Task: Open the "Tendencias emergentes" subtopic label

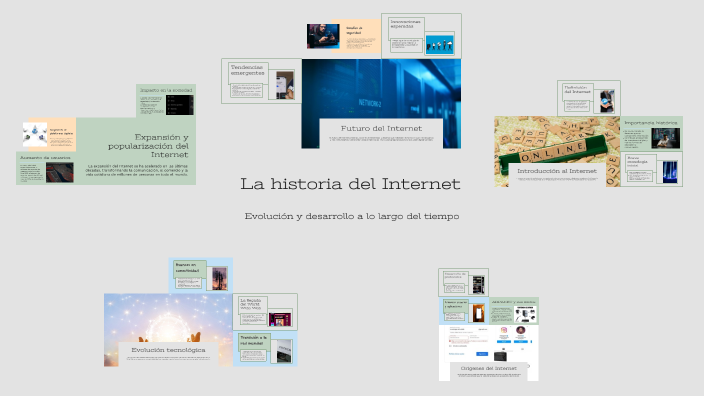Action: 247,70
